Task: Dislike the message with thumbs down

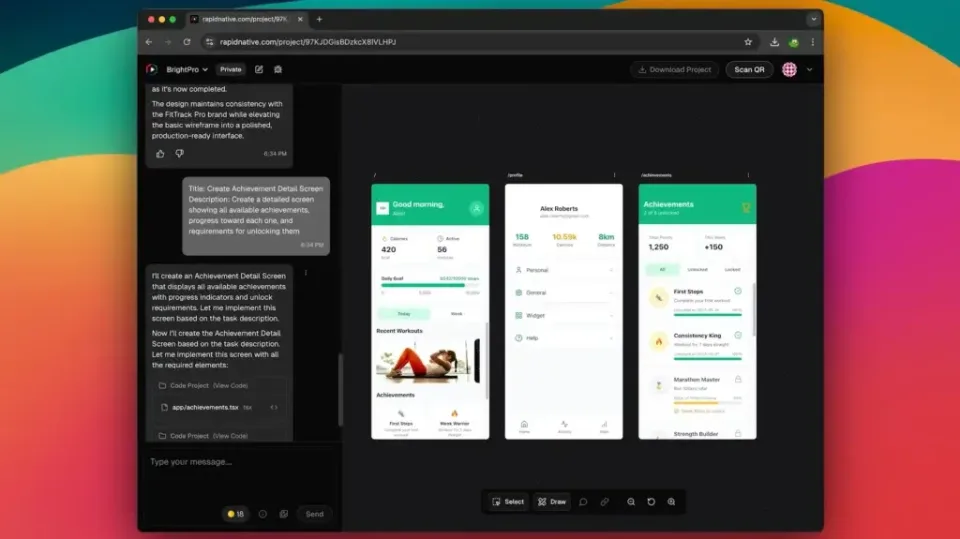Action: coord(179,154)
